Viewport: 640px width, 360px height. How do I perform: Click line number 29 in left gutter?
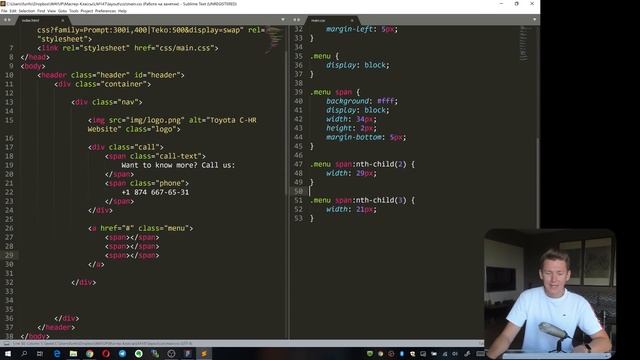click(x=9, y=256)
